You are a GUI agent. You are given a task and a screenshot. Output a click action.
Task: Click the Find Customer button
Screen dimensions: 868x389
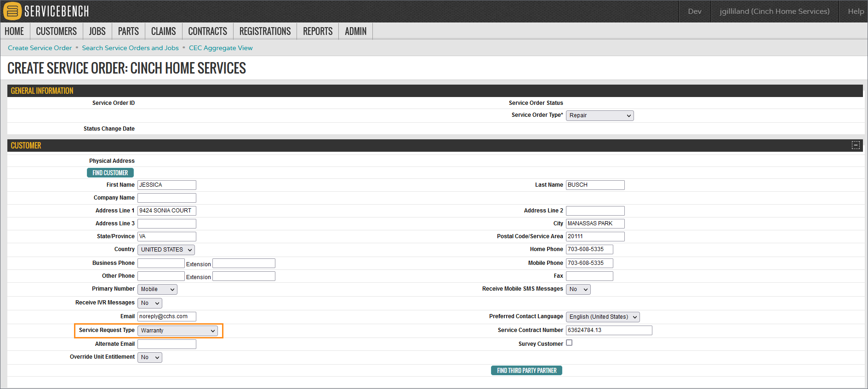pyautogui.click(x=110, y=173)
